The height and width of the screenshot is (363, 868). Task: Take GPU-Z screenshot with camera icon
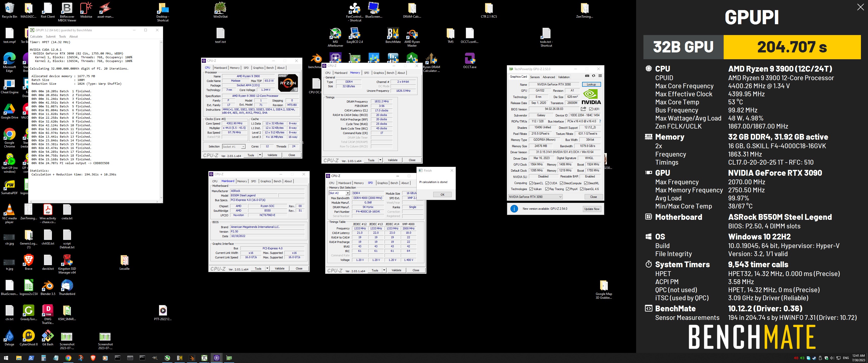(587, 76)
